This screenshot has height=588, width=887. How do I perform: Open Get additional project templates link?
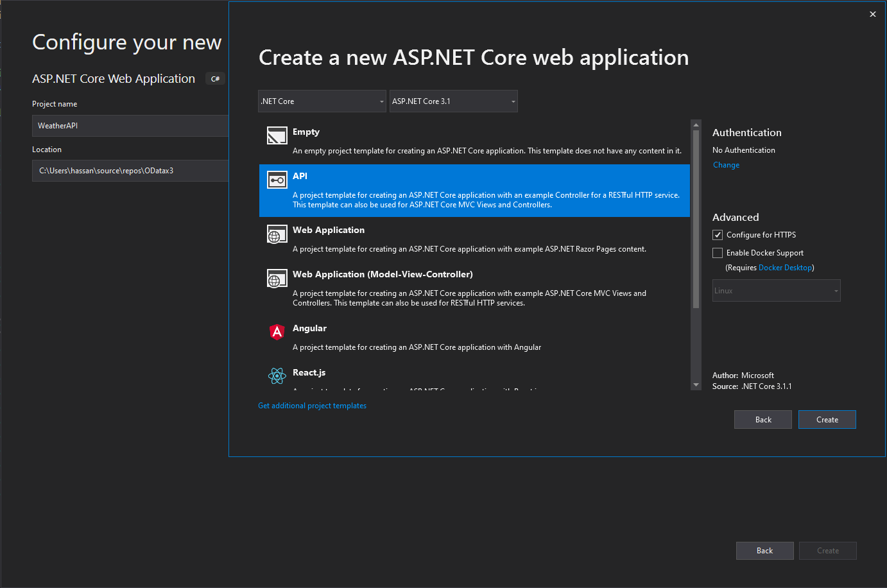pyautogui.click(x=312, y=406)
